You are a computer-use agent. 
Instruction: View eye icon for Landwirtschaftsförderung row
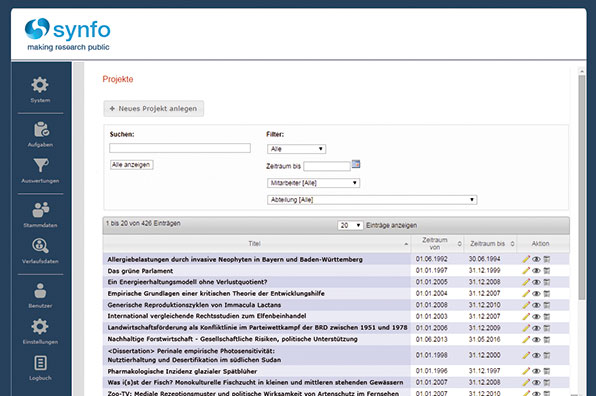536,328
